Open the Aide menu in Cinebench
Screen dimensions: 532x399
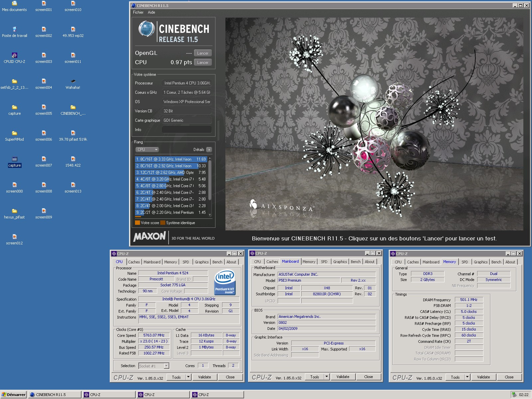(151, 12)
